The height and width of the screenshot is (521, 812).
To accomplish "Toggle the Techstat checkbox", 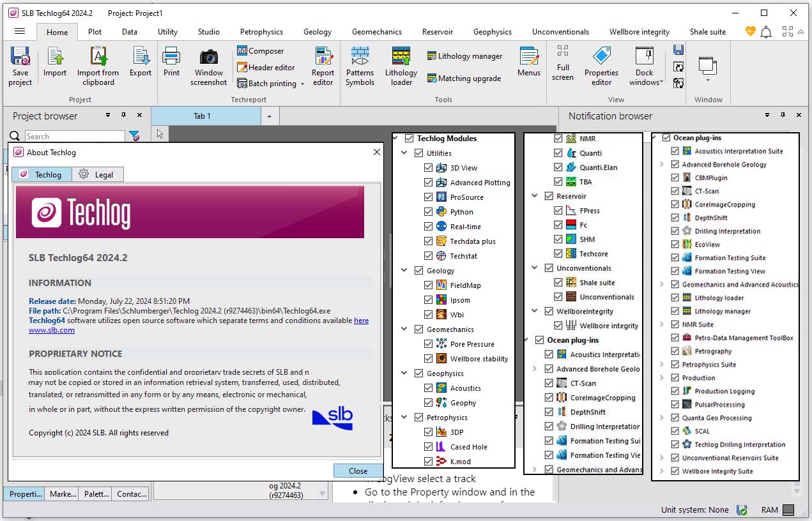I will [x=429, y=256].
